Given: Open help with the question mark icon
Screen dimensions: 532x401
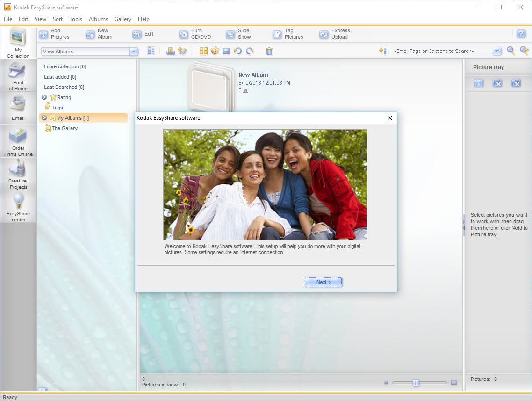Looking at the screenshot, I should pyautogui.click(x=521, y=34).
